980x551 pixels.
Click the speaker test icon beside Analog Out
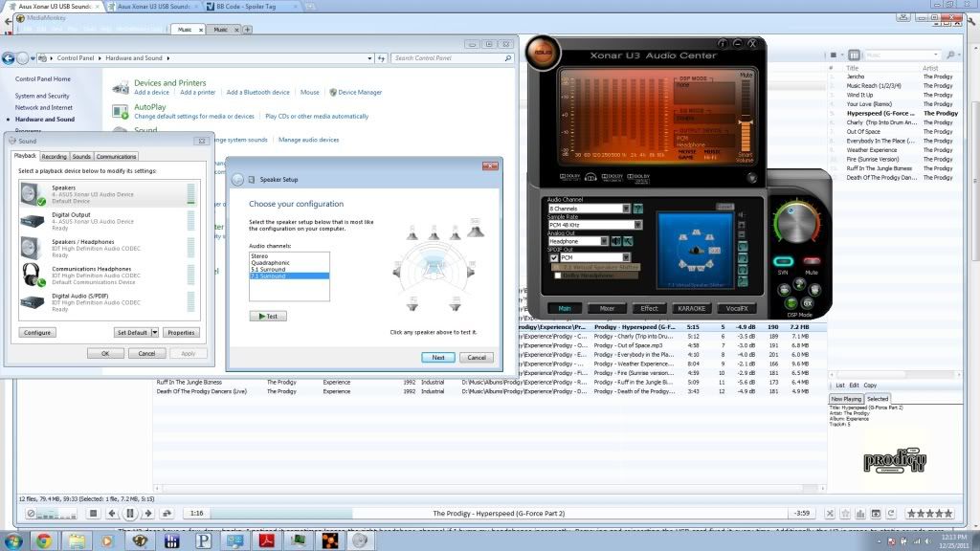616,241
